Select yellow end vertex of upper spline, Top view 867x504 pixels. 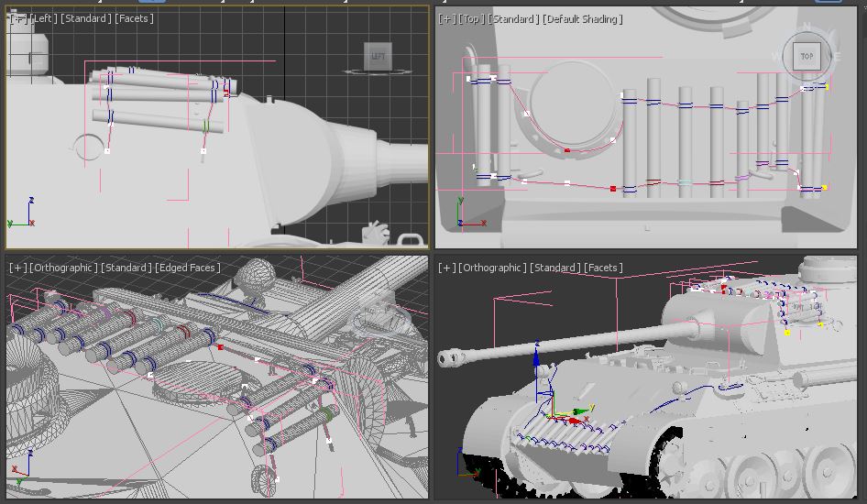[x=827, y=85]
